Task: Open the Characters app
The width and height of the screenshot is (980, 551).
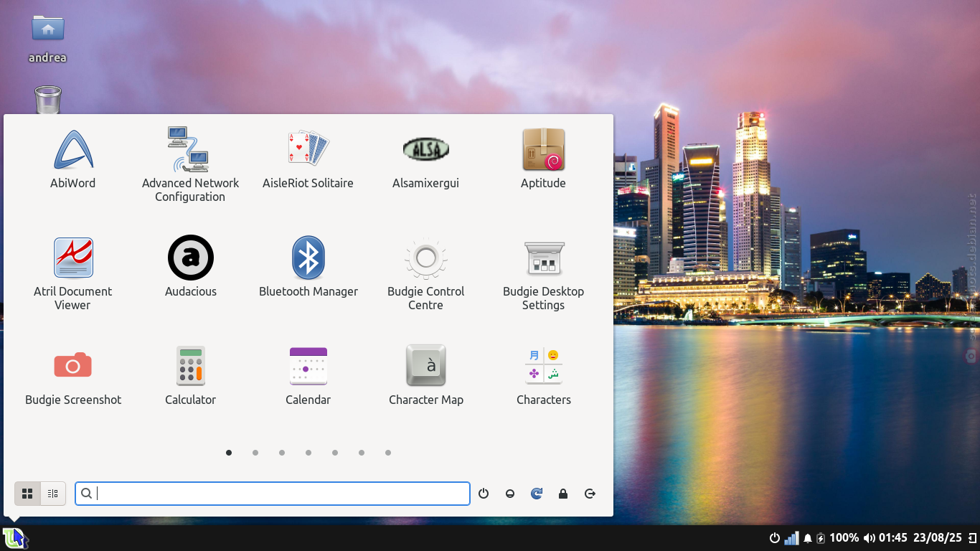Action: click(x=543, y=376)
